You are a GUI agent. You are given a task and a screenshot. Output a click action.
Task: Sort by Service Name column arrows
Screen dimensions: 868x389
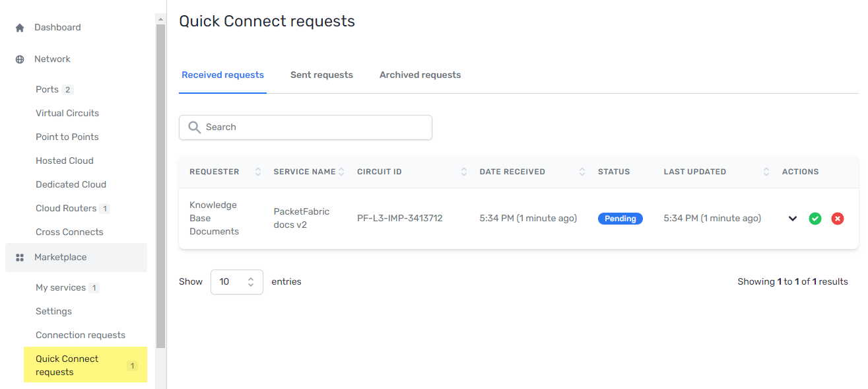[x=341, y=172]
